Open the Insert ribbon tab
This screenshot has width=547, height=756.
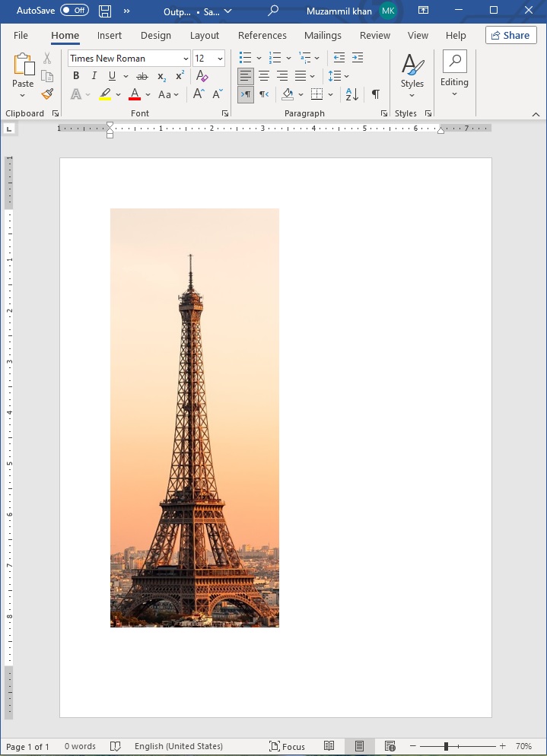tap(110, 35)
